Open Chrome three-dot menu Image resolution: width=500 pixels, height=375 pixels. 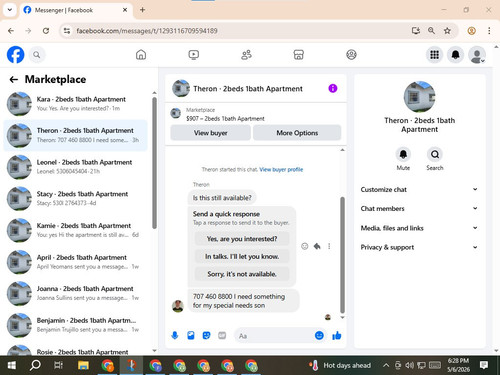pos(489,31)
